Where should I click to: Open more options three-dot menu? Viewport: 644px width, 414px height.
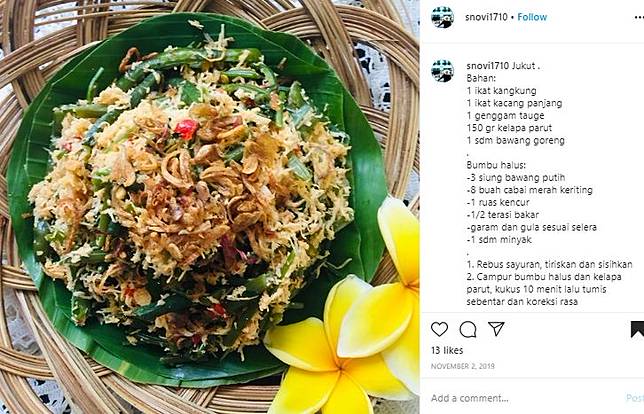click(639, 17)
